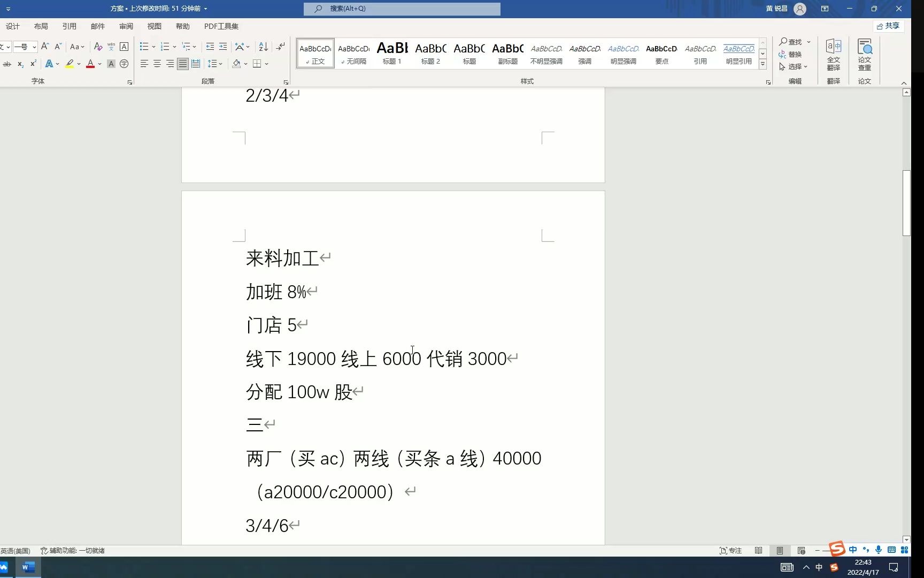Toggle superscript formatting
The width and height of the screenshot is (924, 578).
[x=33, y=64]
